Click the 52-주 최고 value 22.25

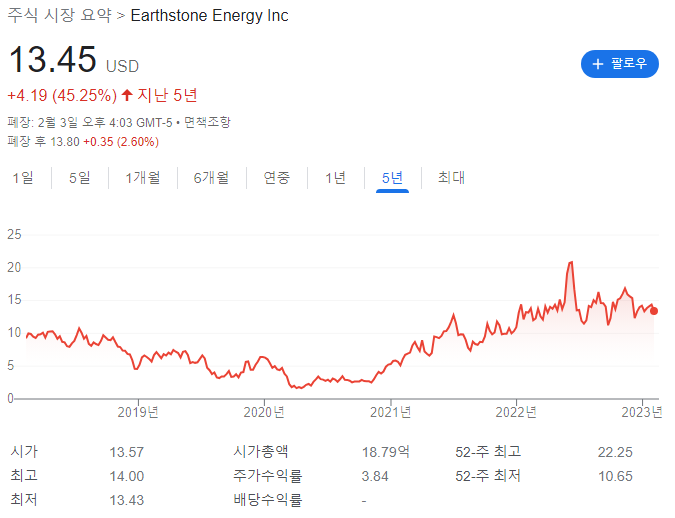coord(615,452)
